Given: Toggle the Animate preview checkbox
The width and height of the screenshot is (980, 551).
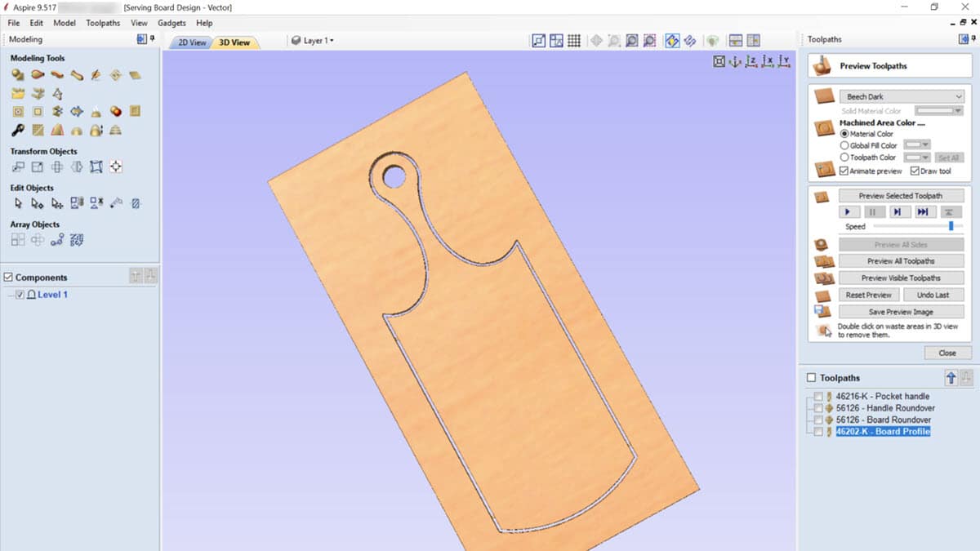Looking at the screenshot, I should (844, 171).
